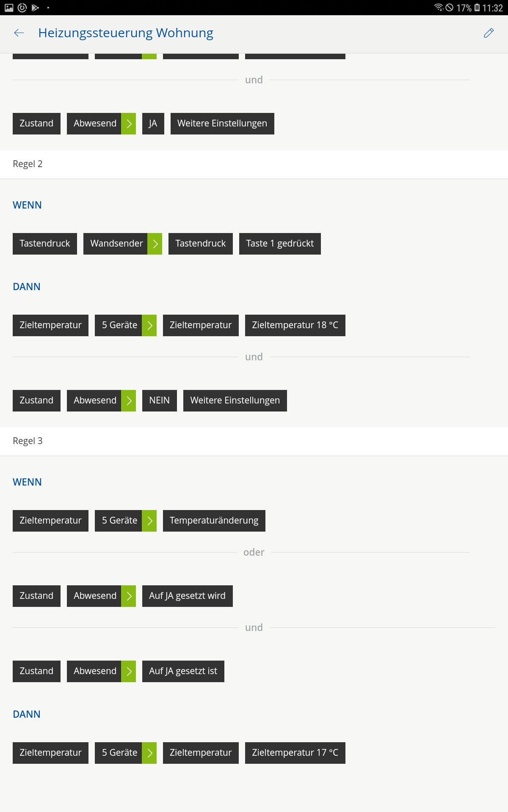This screenshot has width=508, height=812.
Task: Expand Abwesend chevron beside NEIN
Action: pyautogui.click(x=129, y=401)
